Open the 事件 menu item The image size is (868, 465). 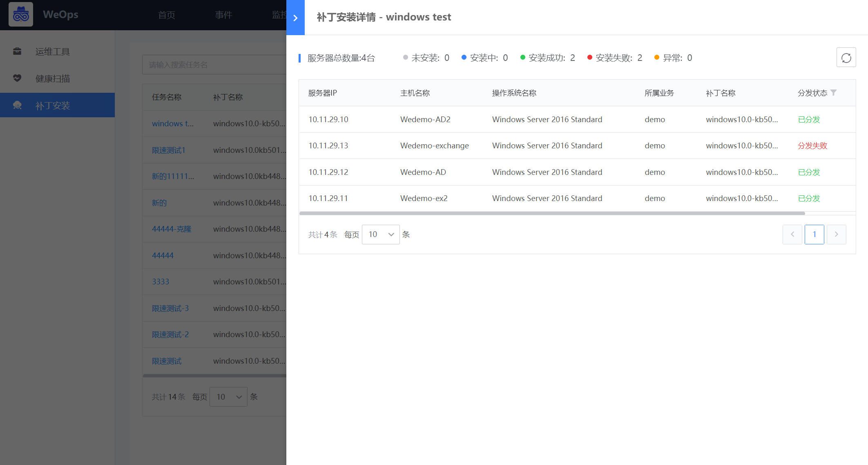(x=223, y=15)
